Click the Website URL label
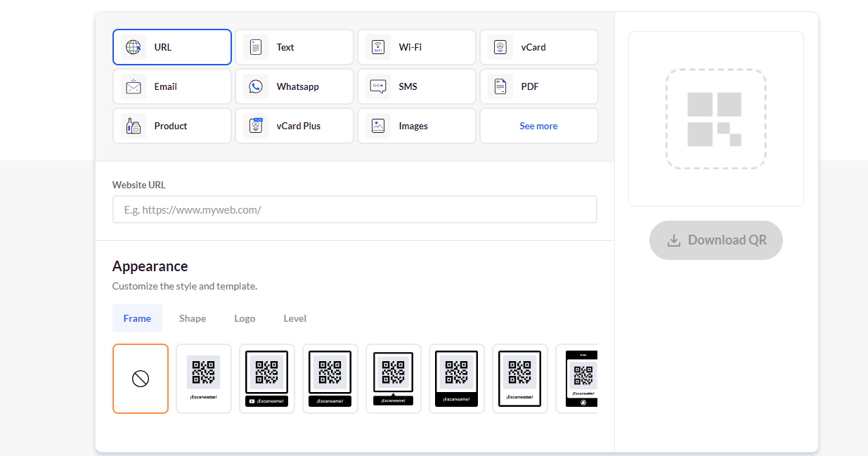This screenshot has height=456, width=868. point(139,185)
